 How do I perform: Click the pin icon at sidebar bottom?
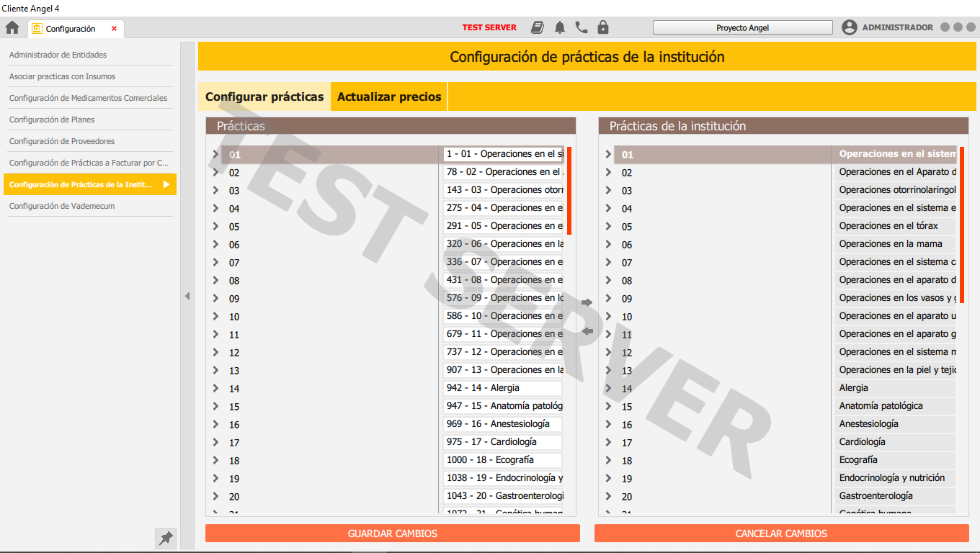click(x=165, y=538)
